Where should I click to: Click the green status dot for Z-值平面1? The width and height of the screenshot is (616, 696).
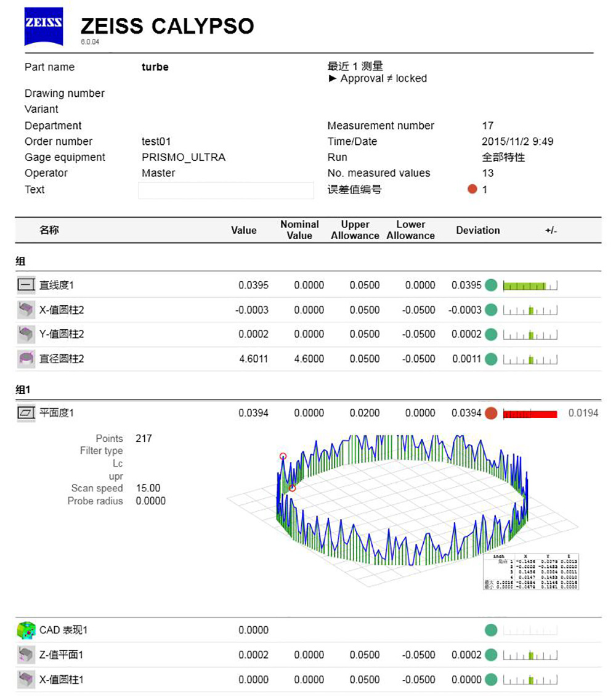pos(491,655)
